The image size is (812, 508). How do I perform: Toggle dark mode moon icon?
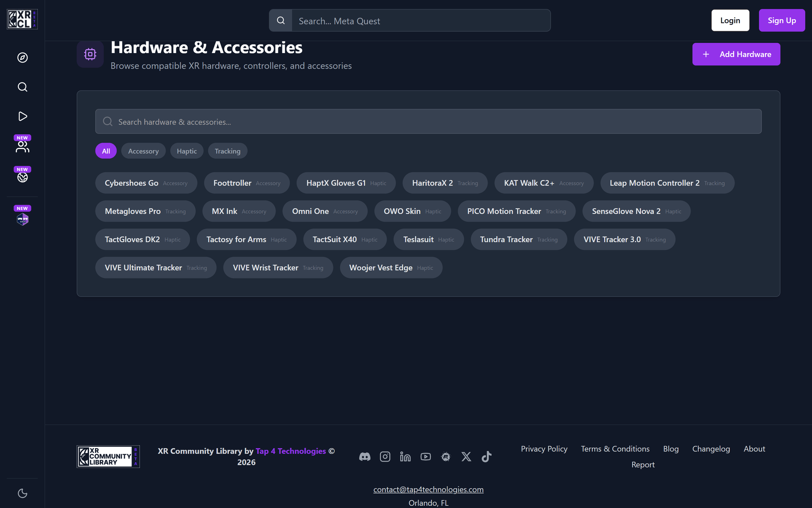click(23, 493)
